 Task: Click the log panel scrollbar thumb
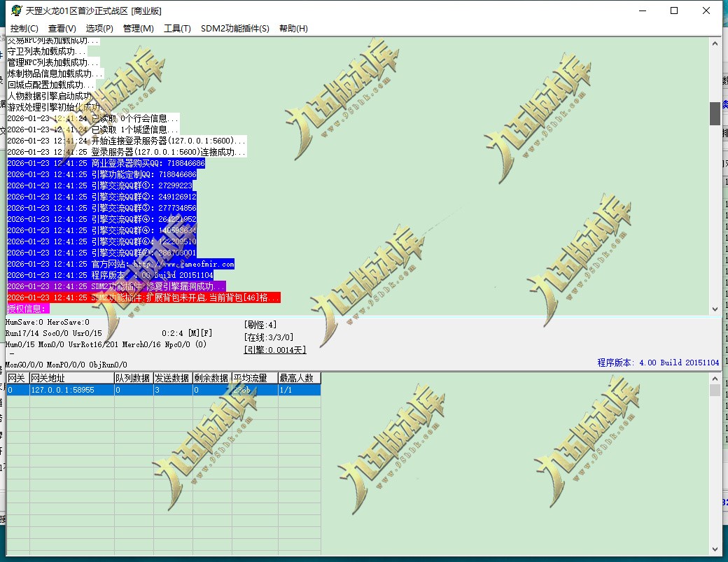[715, 113]
